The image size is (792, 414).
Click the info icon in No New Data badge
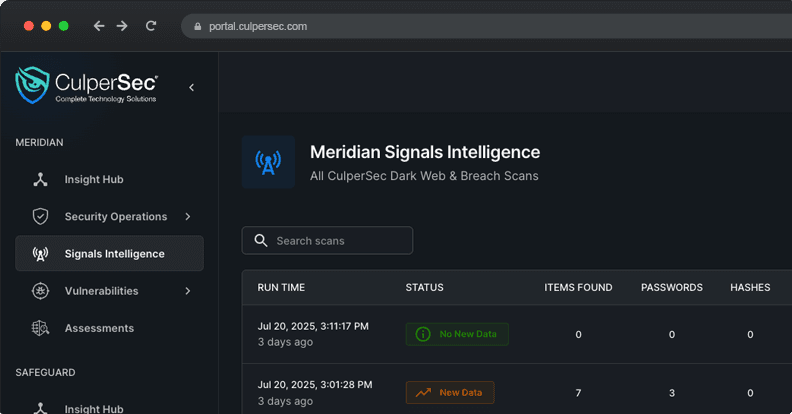point(423,334)
